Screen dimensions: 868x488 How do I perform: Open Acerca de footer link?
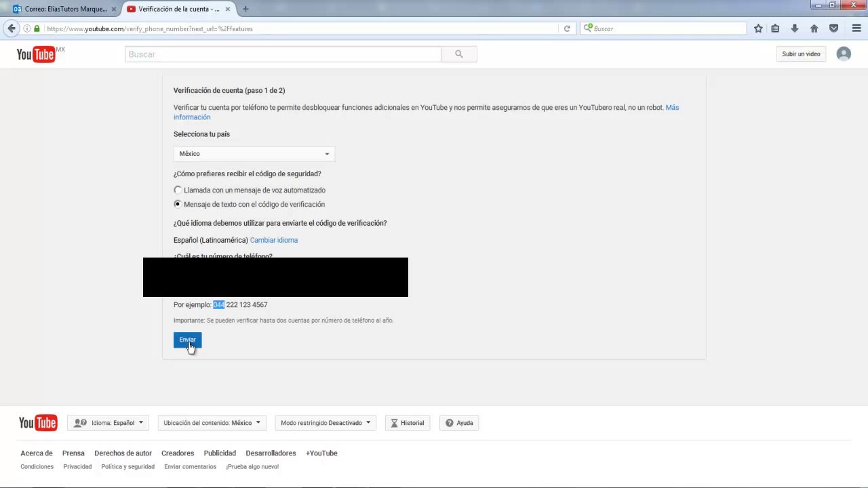37,453
